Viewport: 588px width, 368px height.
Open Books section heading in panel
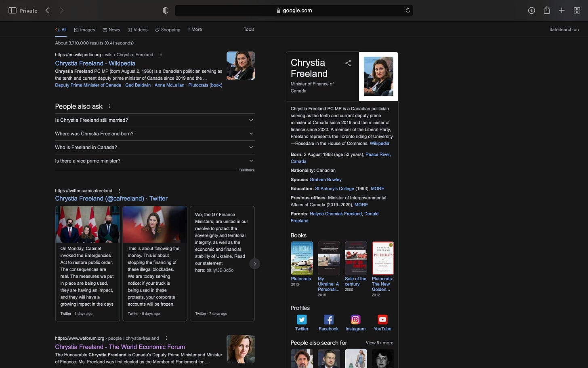point(298,235)
